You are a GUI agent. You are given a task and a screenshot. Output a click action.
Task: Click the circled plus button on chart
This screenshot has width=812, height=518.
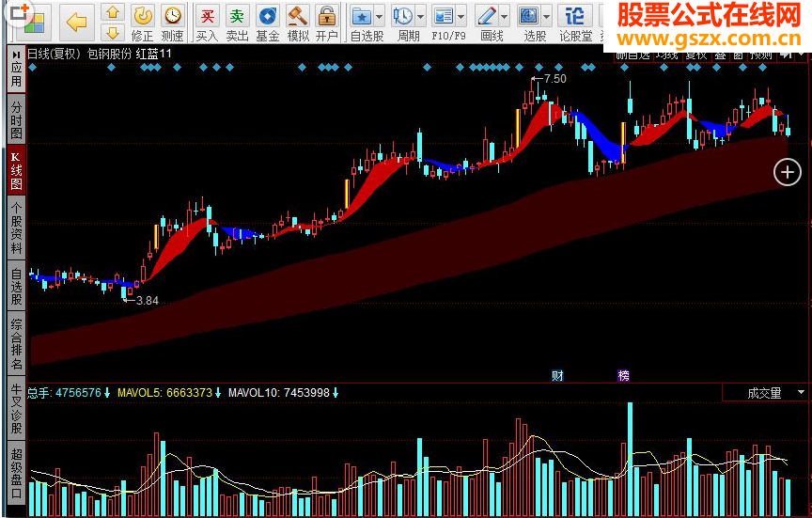pyautogui.click(x=788, y=172)
